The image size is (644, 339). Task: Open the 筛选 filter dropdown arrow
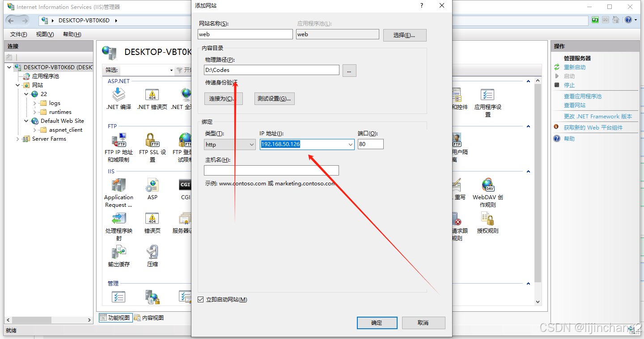click(x=171, y=70)
